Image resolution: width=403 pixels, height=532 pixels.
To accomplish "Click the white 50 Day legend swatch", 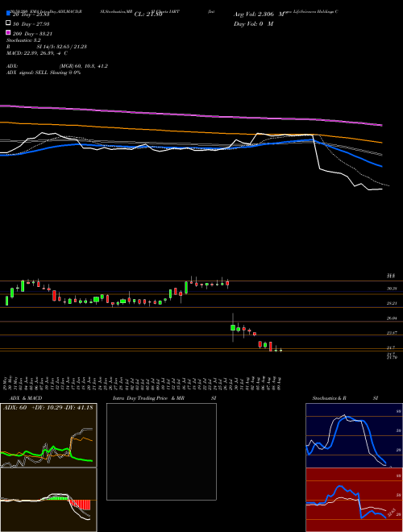I will point(8,23).
